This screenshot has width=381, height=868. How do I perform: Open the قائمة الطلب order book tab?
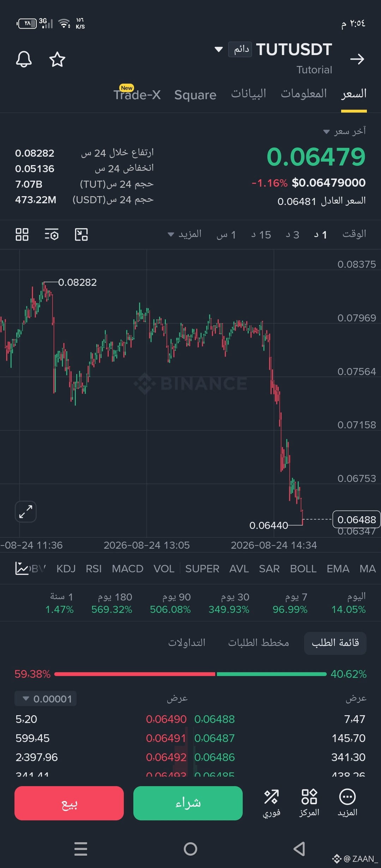point(335,643)
